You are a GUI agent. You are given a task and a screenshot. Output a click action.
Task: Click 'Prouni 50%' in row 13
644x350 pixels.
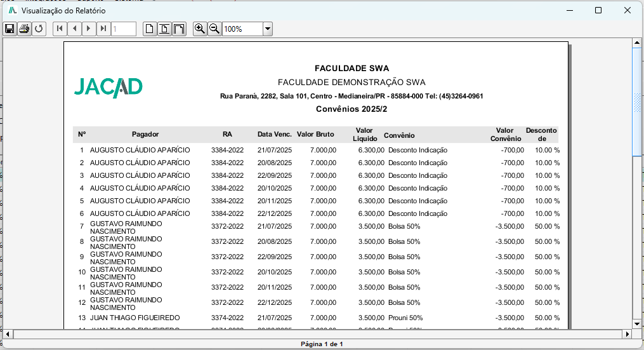[405, 318]
